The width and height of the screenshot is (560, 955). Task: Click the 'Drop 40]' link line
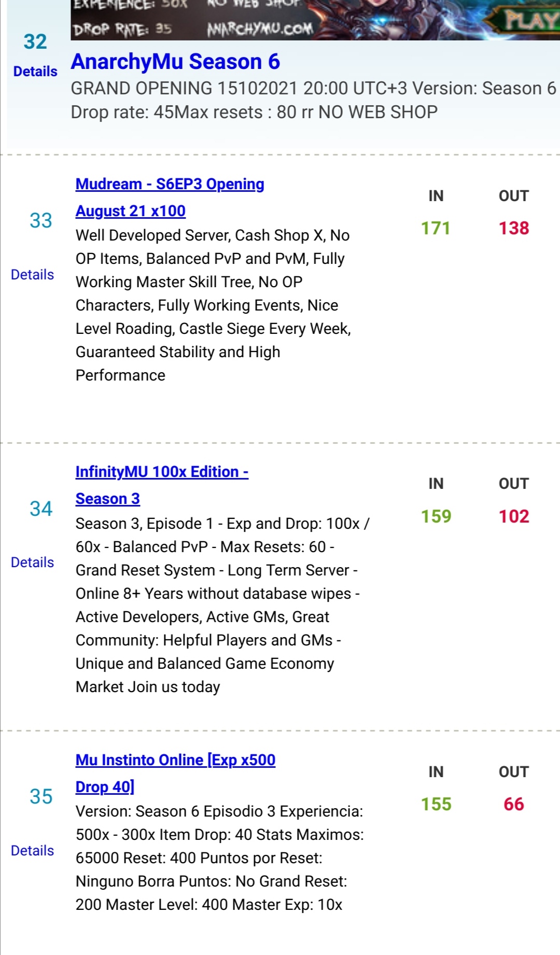[x=105, y=787]
